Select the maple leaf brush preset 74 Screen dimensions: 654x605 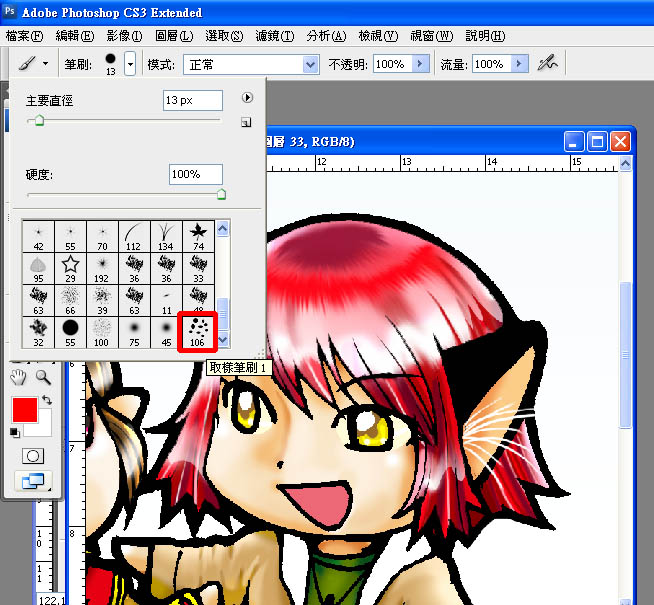[x=199, y=236]
